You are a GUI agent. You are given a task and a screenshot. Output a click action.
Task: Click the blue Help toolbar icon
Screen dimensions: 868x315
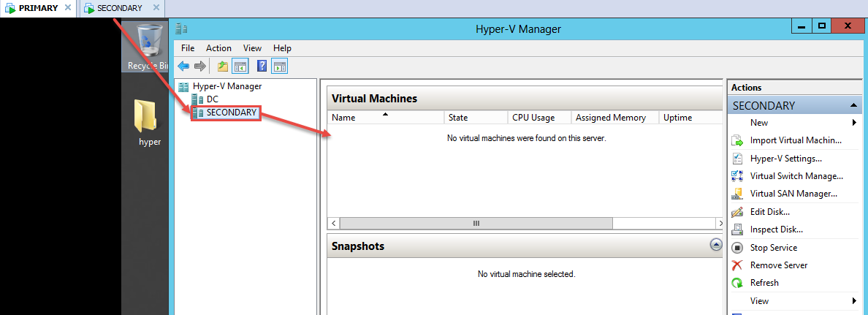point(262,67)
